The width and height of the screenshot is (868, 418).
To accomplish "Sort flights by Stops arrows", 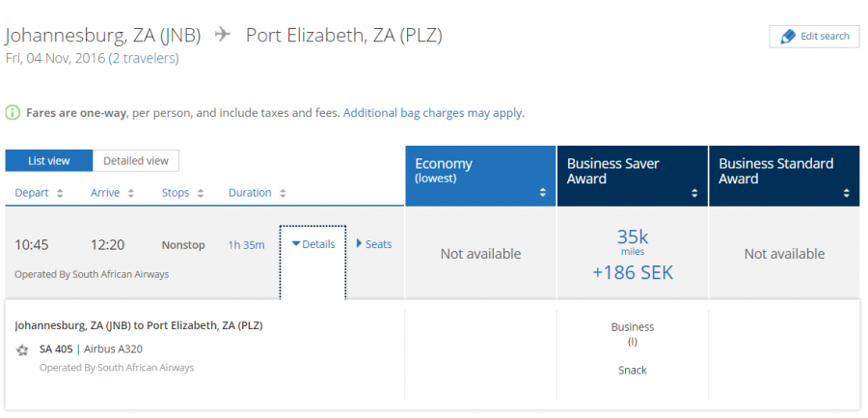I will click(x=201, y=193).
